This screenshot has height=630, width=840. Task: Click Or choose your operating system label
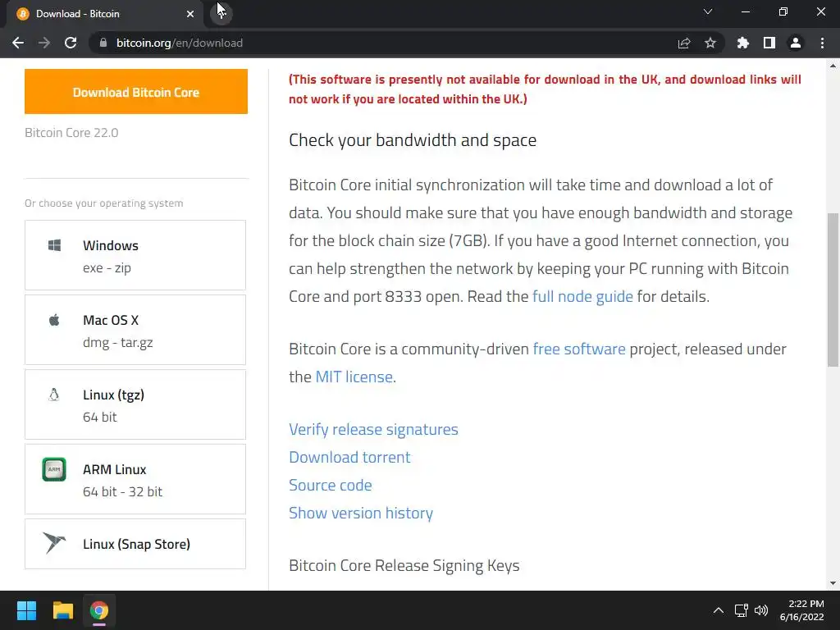click(x=104, y=203)
